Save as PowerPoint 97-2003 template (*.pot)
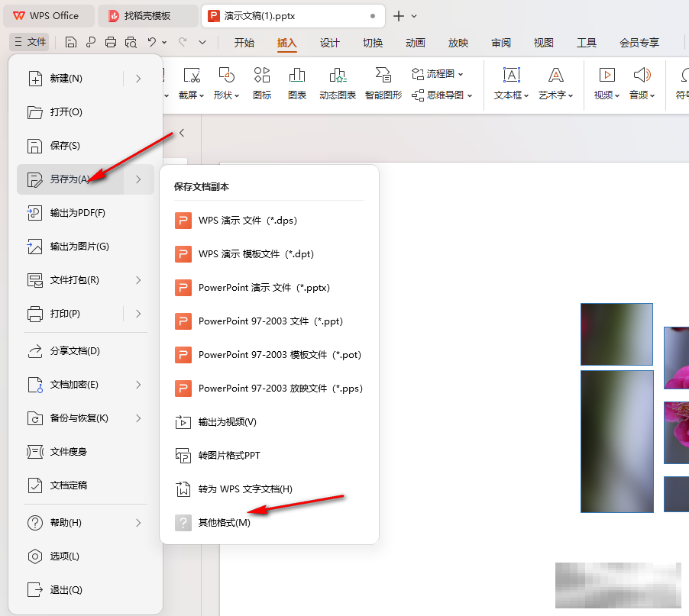The image size is (689, 616). (269, 355)
